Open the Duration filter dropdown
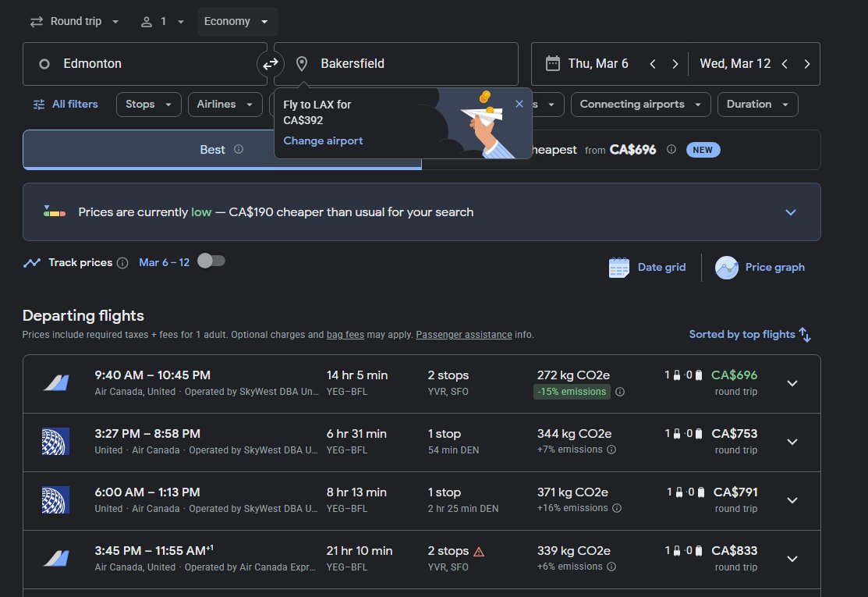This screenshot has width=868, height=597. tap(757, 104)
